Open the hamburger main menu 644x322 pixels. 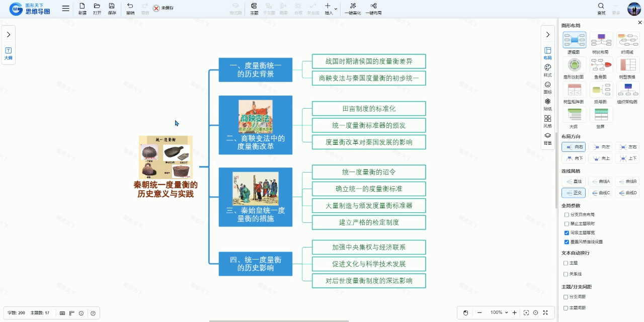click(x=66, y=9)
